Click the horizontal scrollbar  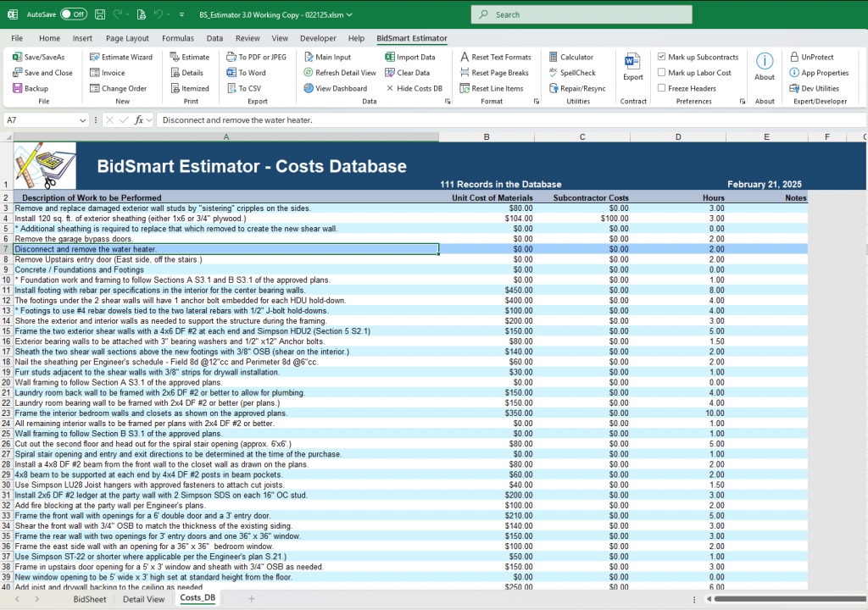click(789, 598)
